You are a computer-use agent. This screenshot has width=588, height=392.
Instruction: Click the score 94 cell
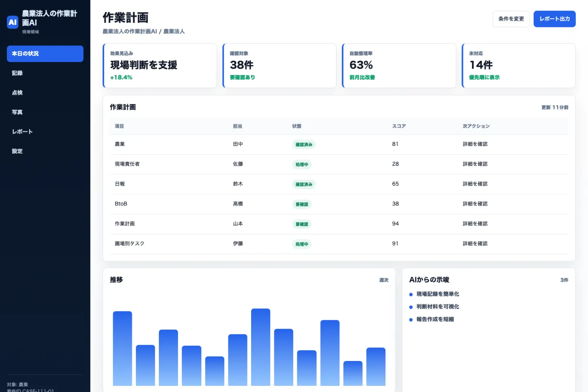pyautogui.click(x=395, y=224)
